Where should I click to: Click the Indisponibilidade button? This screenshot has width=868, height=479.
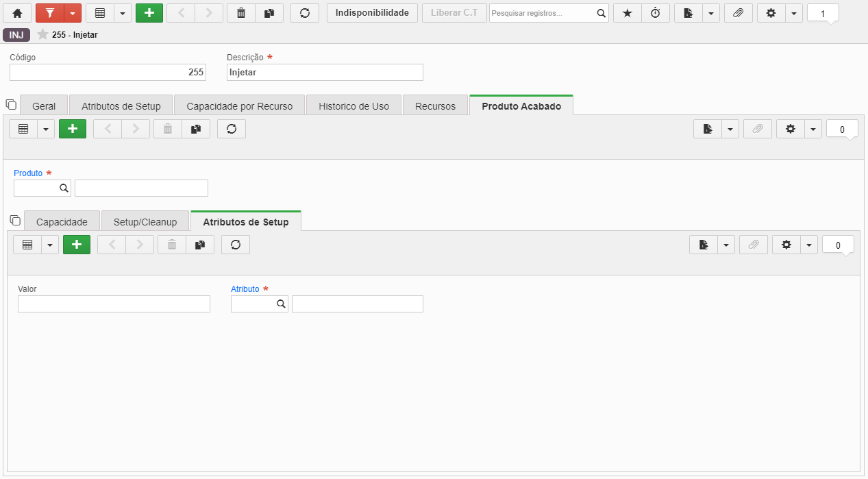point(372,13)
